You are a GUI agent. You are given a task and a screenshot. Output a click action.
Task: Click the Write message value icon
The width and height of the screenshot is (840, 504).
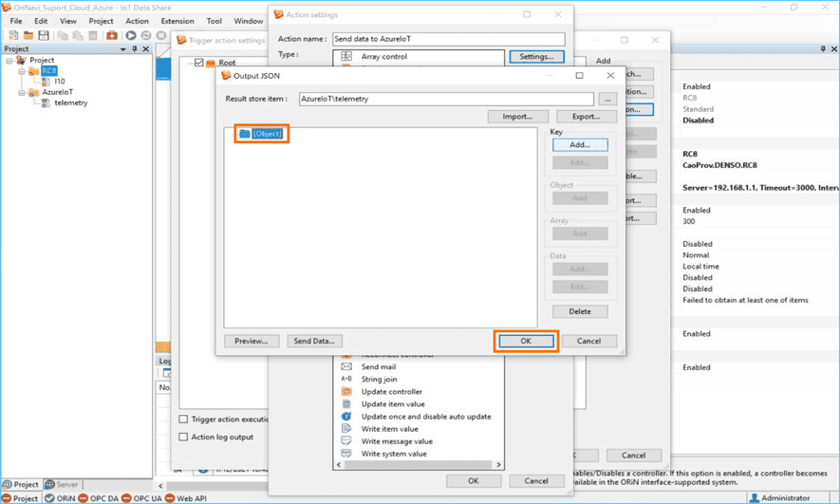tap(346, 440)
